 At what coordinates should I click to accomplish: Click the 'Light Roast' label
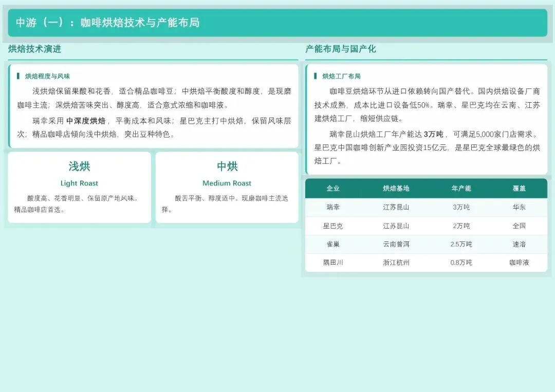(x=79, y=183)
